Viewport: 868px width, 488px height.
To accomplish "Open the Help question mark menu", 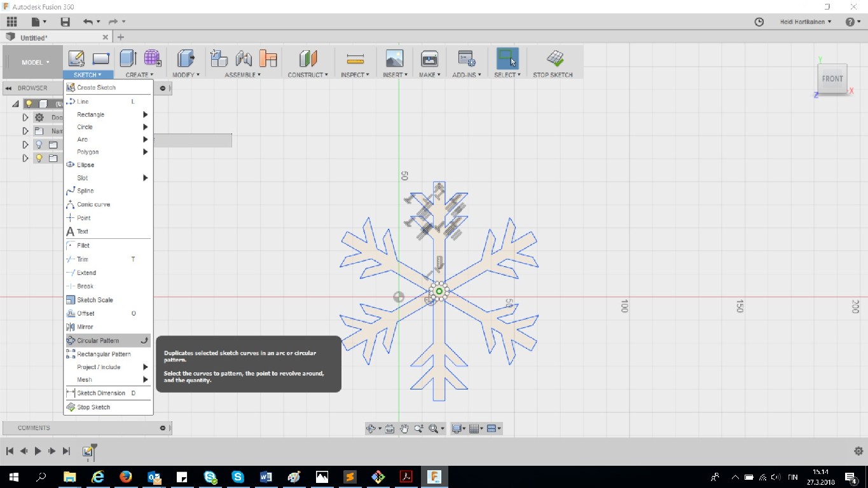I will (852, 22).
